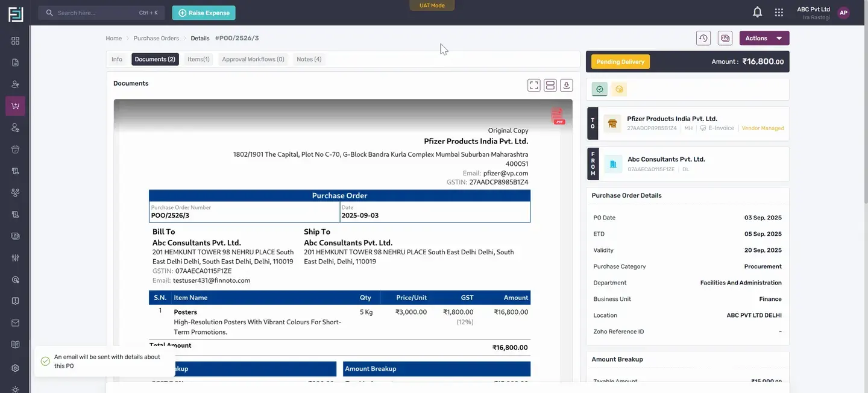Open the dashboard grid icon in sidebar
This screenshot has height=393, width=868.
(x=15, y=41)
